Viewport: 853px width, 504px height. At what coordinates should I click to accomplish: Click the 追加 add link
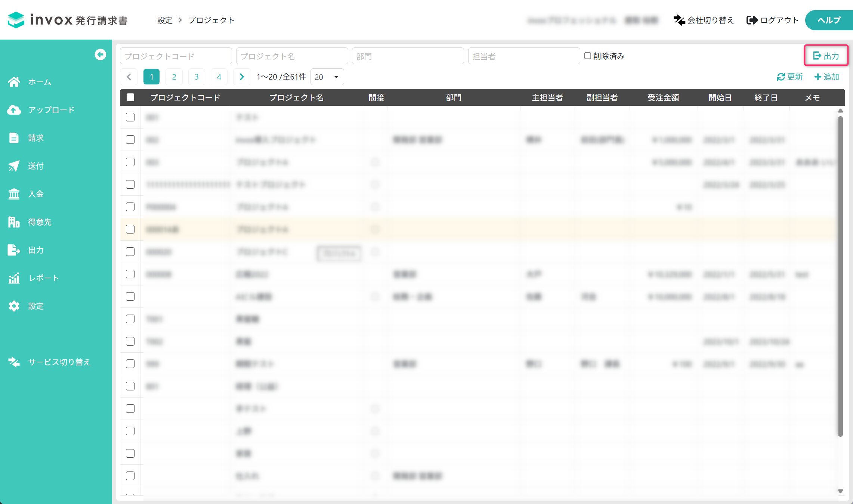click(827, 77)
